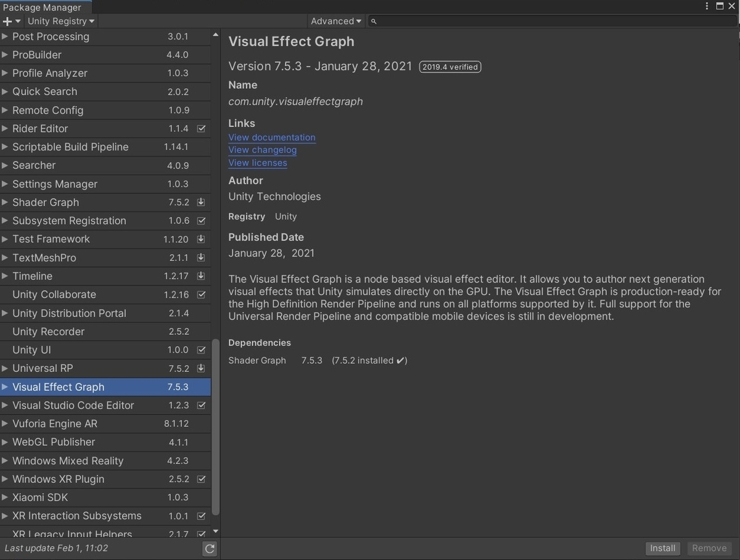Screen dimensions: 740x560
Task: Click installed checkmark for Unity UI
Action: [x=201, y=350]
